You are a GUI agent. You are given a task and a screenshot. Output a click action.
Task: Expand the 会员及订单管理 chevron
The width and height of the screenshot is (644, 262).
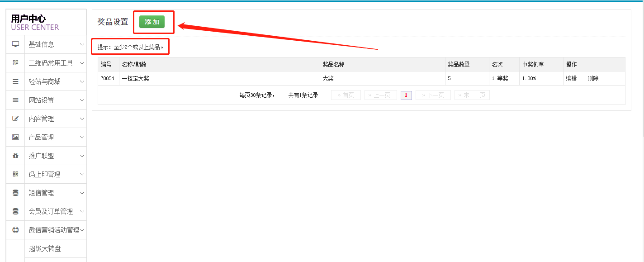[x=82, y=211]
